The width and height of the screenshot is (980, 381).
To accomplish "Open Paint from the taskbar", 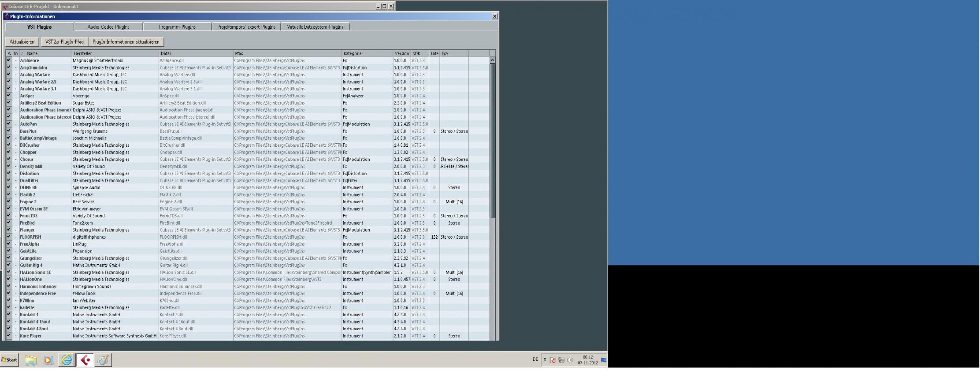I will [103, 360].
